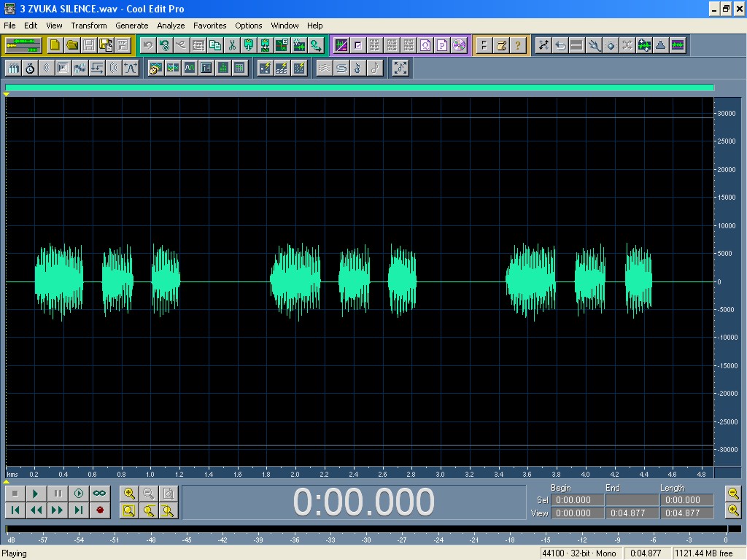Click the crossed arrows icon in the gray toolbar
The width and height of the screenshot is (747, 560).
coord(543,45)
